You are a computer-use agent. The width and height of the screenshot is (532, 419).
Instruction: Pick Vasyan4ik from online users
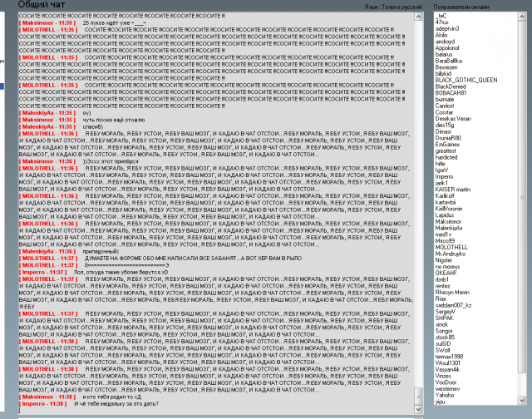pos(447,371)
